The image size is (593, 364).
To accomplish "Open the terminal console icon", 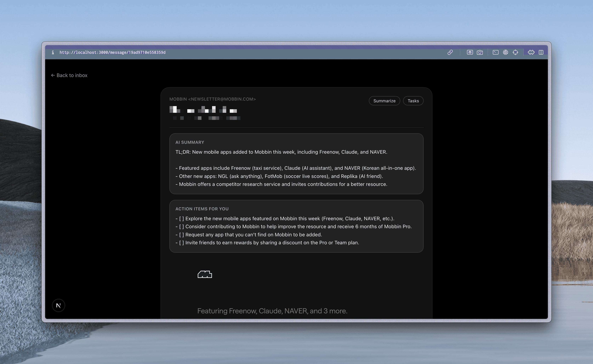I will (495, 52).
